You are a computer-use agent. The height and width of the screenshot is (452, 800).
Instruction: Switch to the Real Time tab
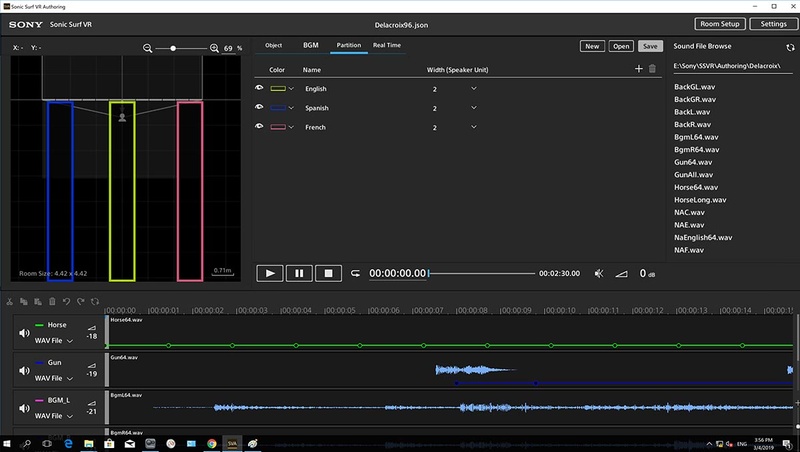pos(387,46)
